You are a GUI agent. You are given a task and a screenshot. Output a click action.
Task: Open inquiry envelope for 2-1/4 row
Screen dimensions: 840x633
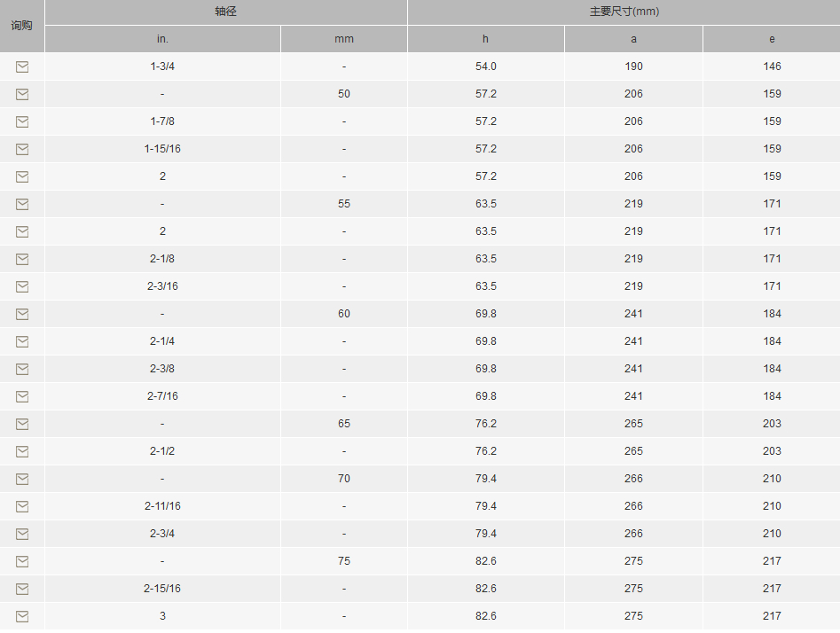(x=22, y=341)
